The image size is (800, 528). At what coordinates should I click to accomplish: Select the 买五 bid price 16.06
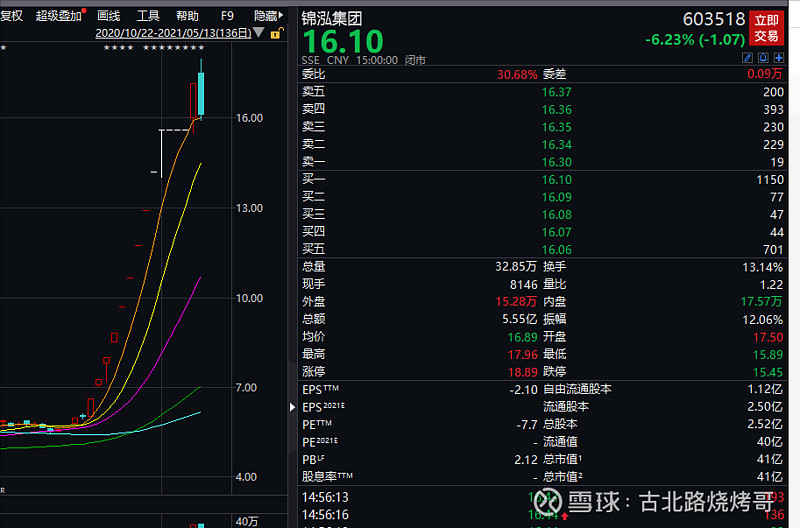(x=557, y=250)
